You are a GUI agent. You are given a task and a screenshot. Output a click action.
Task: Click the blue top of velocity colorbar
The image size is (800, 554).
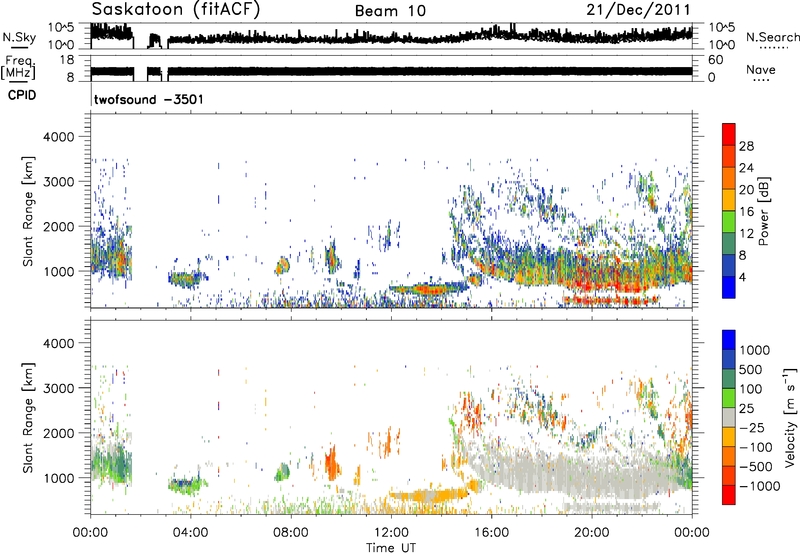[x=729, y=340]
